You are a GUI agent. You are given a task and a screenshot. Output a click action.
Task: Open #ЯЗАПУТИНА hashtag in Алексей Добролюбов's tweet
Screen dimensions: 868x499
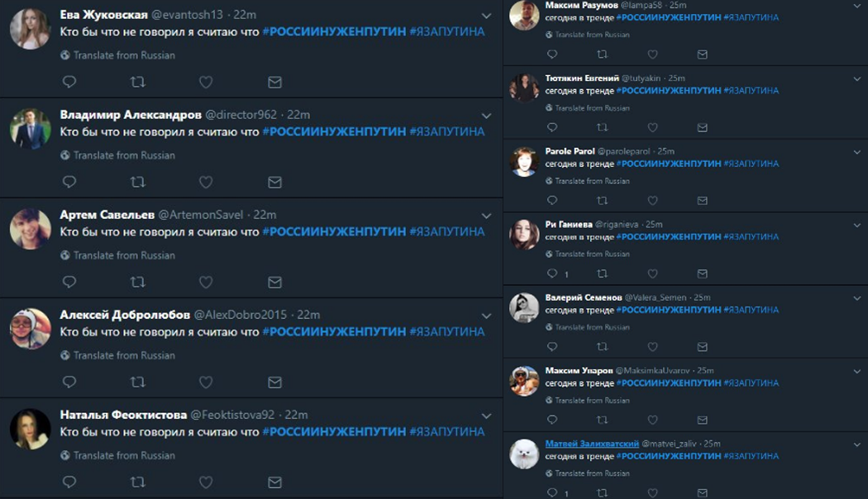(x=446, y=332)
